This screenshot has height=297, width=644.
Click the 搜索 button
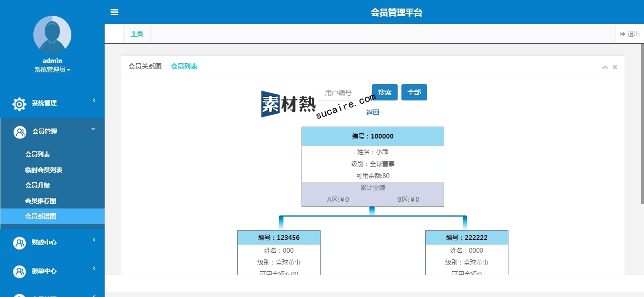tap(385, 92)
